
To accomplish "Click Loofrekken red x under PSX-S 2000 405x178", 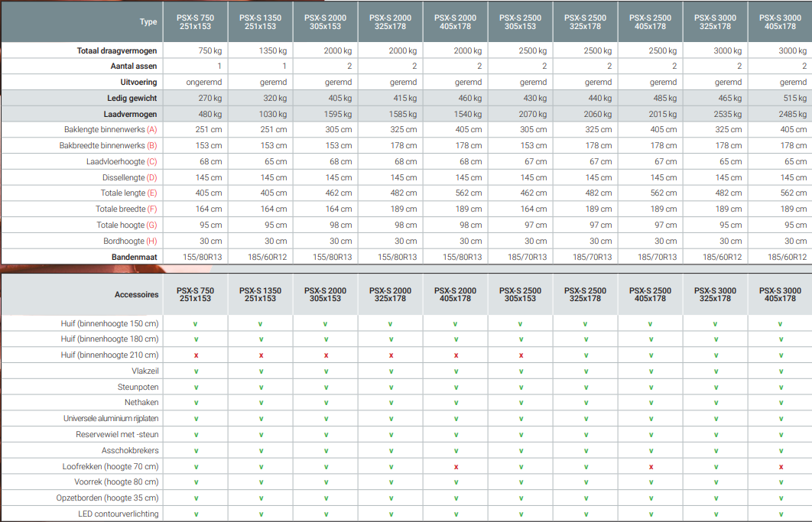I will (x=456, y=466).
